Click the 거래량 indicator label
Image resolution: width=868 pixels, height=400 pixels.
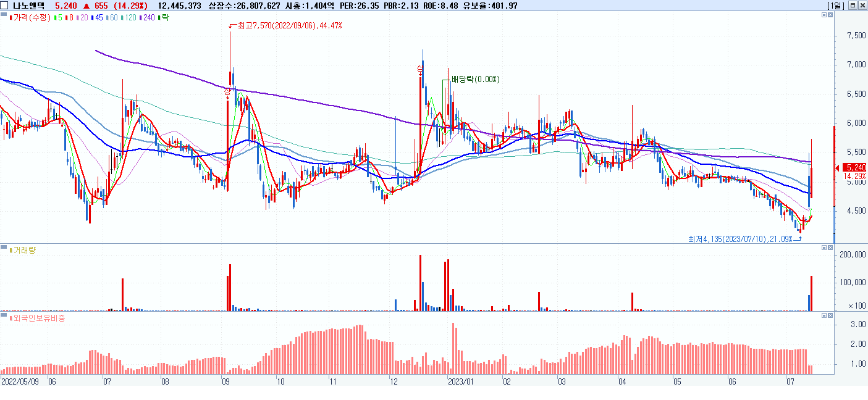coord(22,249)
